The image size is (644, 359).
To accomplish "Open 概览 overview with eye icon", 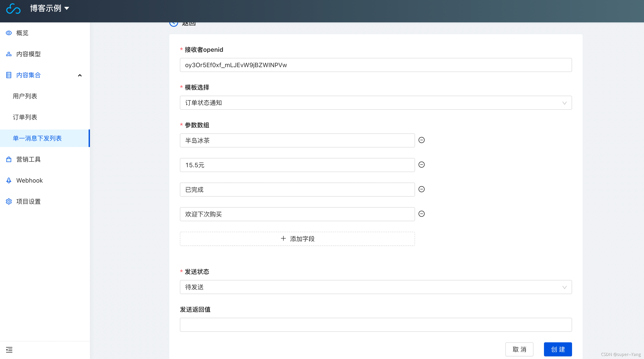I will [x=22, y=33].
